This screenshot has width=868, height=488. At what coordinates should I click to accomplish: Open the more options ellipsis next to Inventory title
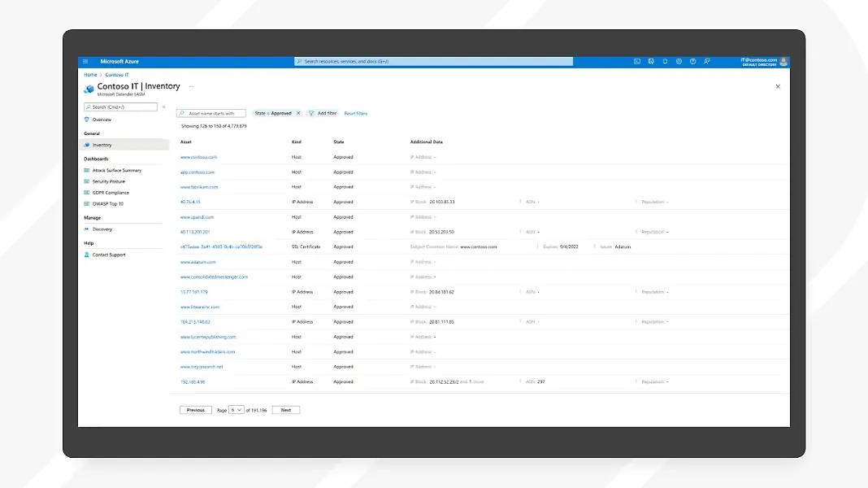pyautogui.click(x=192, y=86)
